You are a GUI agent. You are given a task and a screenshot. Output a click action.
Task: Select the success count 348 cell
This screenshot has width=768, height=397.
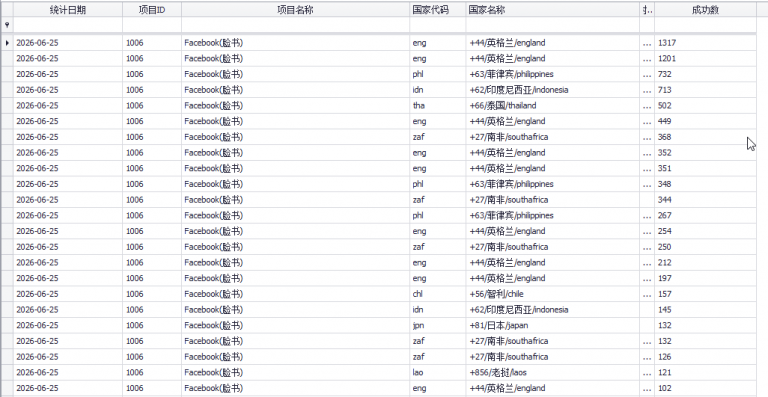click(x=705, y=184)
